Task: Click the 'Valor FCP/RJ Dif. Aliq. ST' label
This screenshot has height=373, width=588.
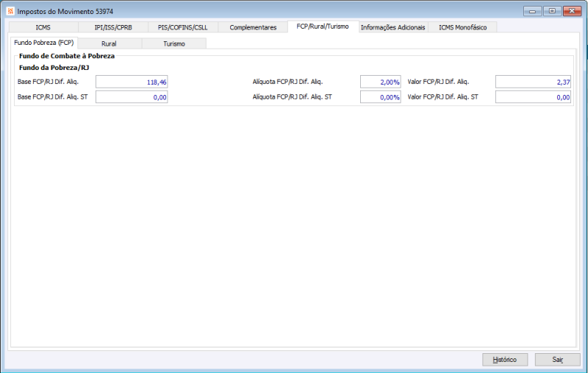Action: tap(443, 97)
